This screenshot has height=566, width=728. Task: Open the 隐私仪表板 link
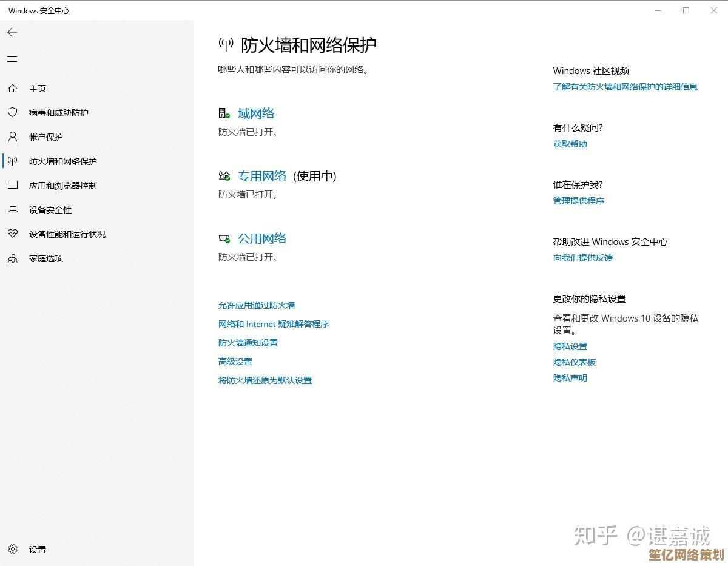coord(574,362)
